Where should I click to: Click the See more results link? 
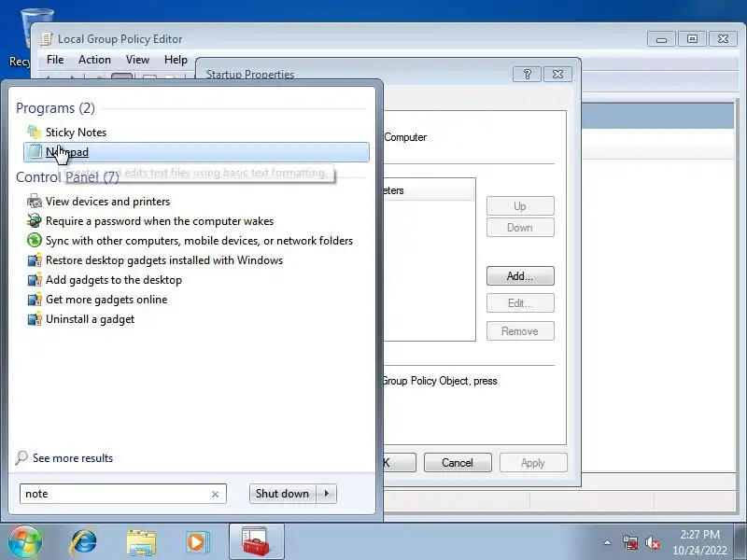tap(64, 458)
